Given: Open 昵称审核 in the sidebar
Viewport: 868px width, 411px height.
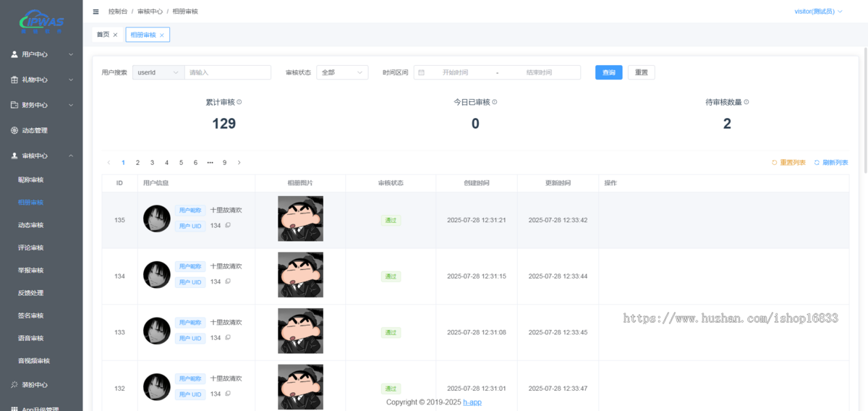Looking at the screenshot, I should [x=31, y=179].
